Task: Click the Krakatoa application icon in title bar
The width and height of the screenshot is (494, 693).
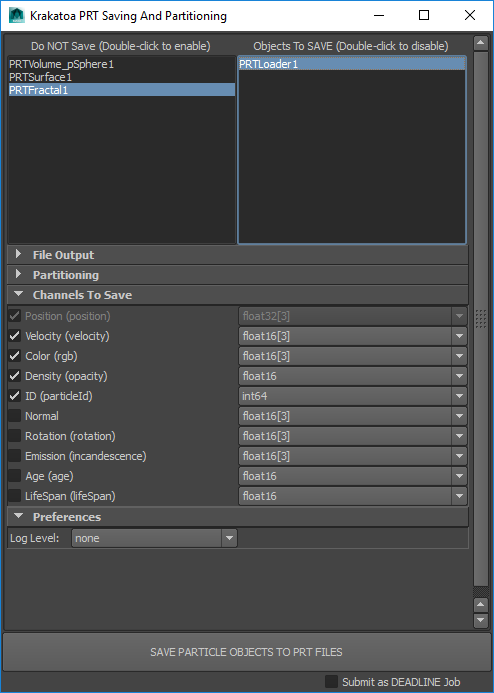Action: click(x=17, y=15)
